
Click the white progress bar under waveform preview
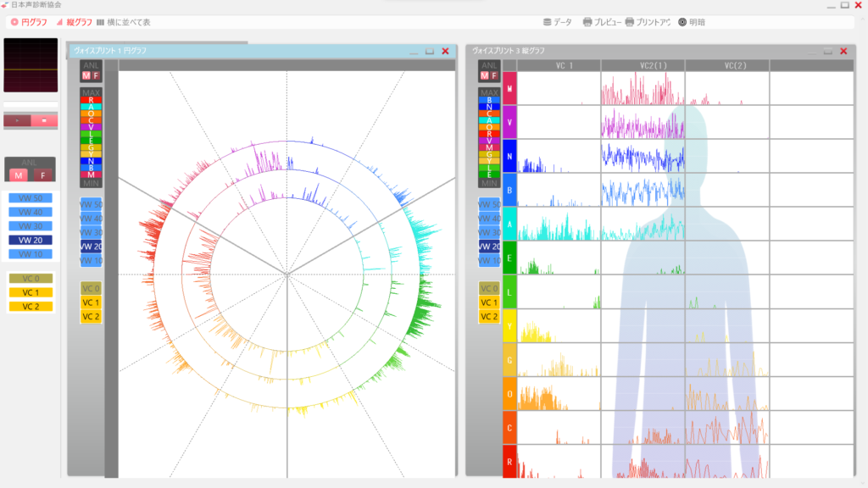[31, 104]
